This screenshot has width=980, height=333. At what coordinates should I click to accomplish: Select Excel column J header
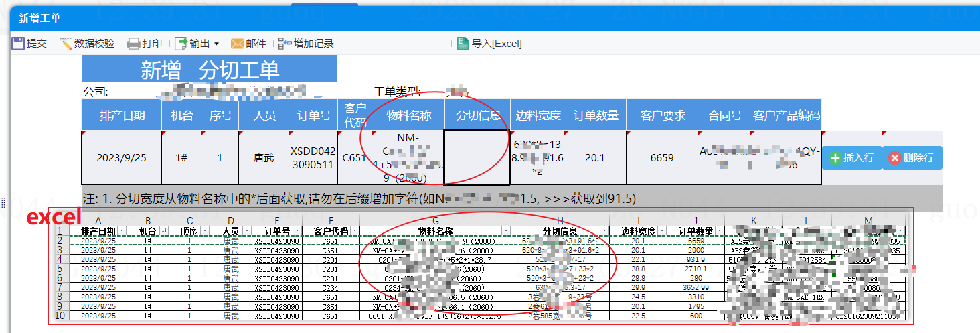click(x=695, y=220)
